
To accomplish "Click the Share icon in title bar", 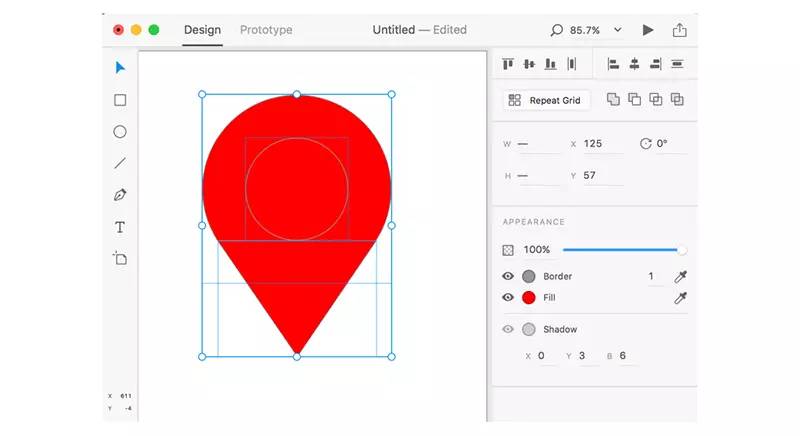I will pyautogui.click(x=680, y=30).
